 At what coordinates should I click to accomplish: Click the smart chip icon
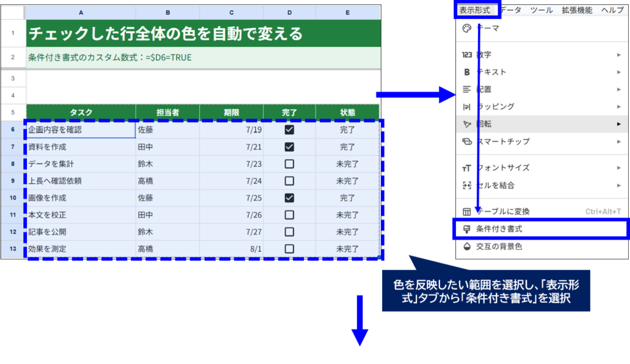(466, 141)
